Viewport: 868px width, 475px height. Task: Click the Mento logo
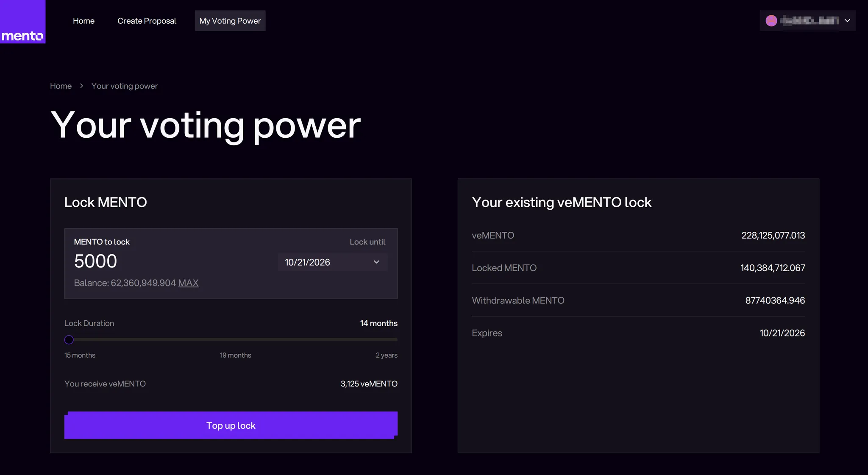(x=22, y=36)
